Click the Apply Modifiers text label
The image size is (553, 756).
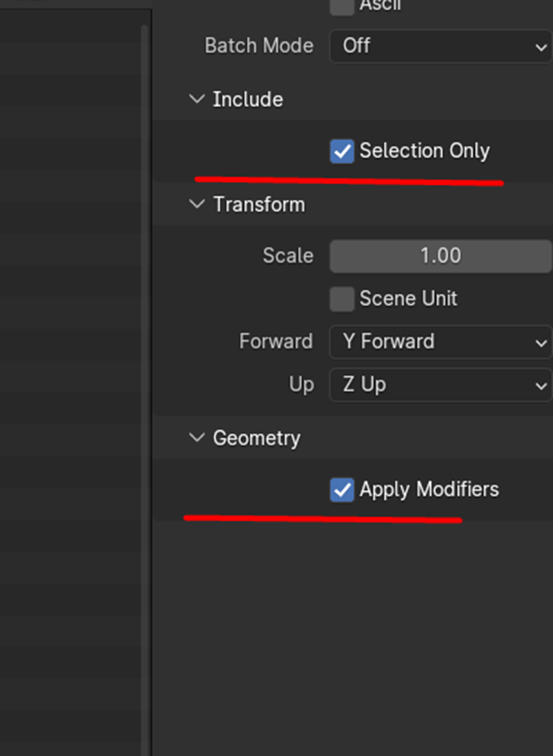click(429, 490)
